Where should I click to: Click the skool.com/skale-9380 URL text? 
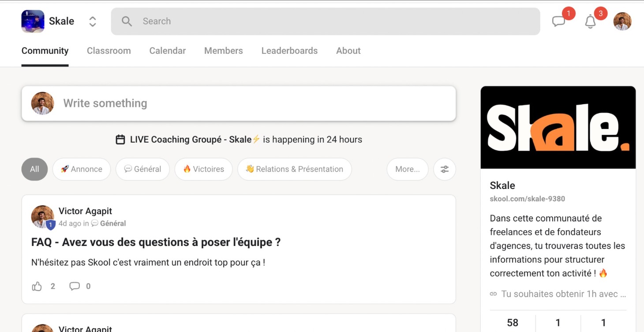click(528, 199)
